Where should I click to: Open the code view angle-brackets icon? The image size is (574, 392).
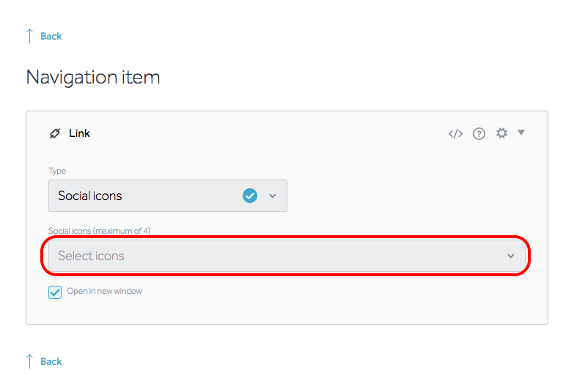tap(455, 134)
